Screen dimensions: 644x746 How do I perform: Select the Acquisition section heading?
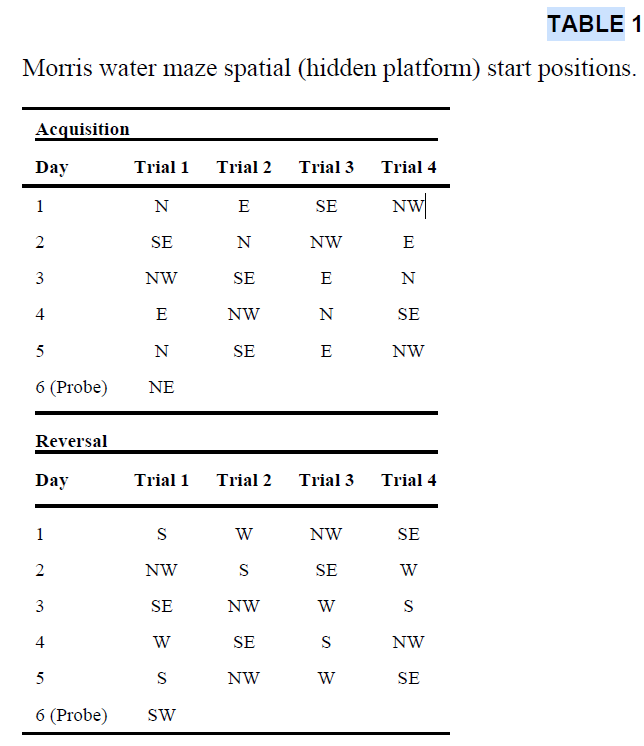[82, 129]
